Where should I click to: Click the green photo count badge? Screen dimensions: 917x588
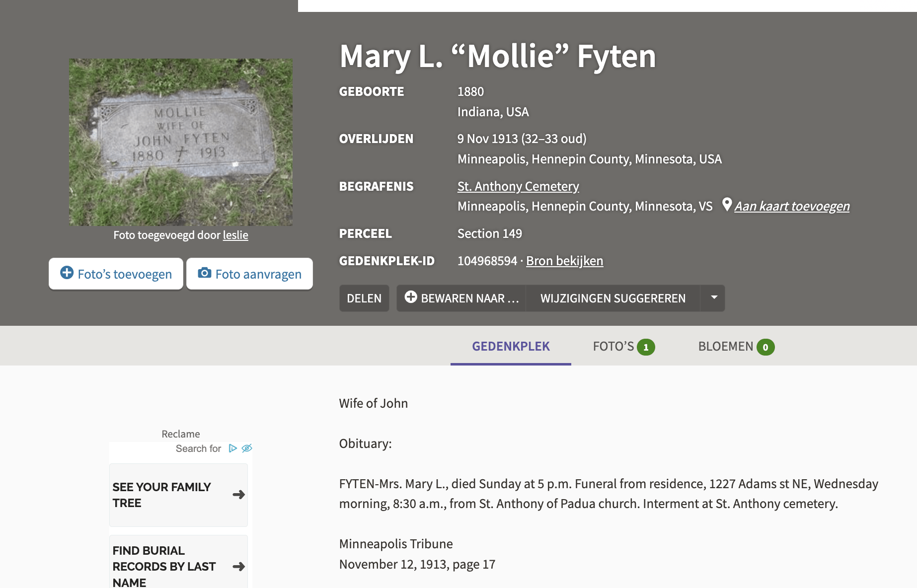pyautogui.click(x=646, y=347)
